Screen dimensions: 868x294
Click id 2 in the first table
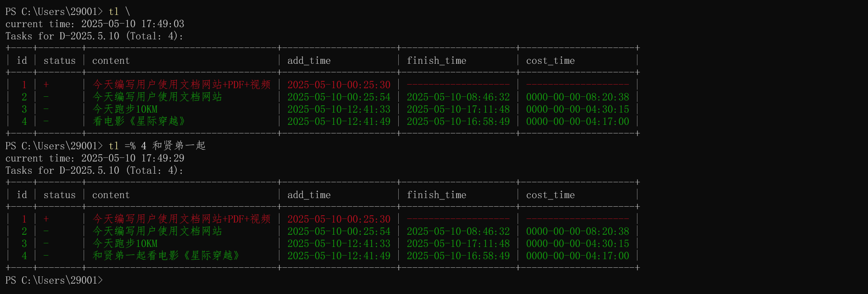point(24,97)
